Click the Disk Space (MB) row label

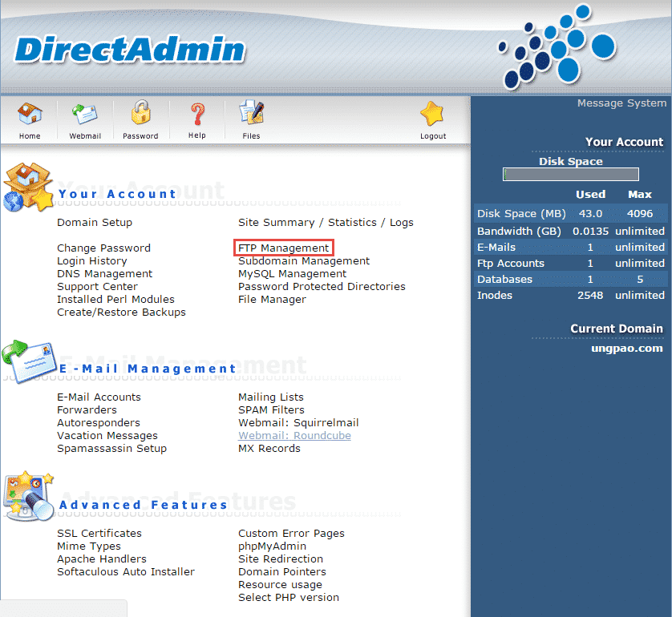coord(521,214)
